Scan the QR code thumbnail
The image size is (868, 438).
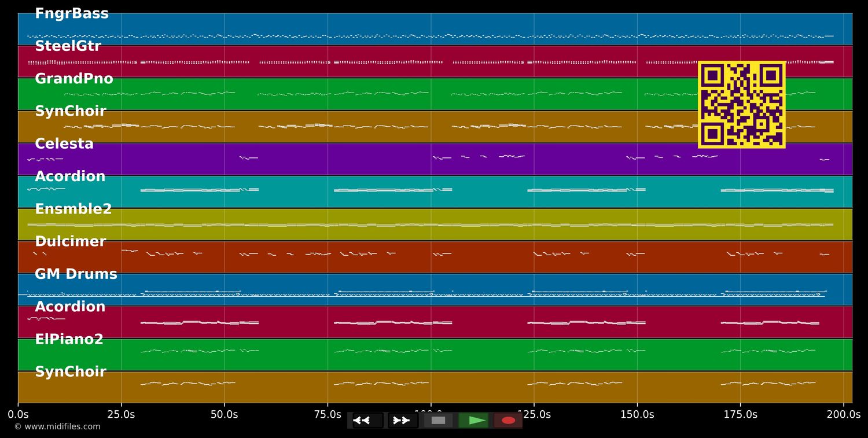pyautogui.click(x=742, y=105)
